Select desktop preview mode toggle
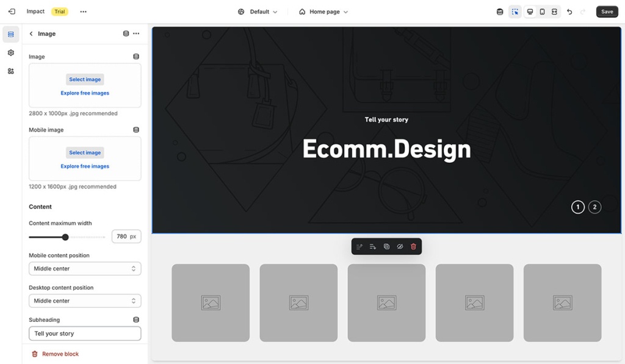Image resolution: width=625 pixels, height=364 pixels. tap(529, 11)
